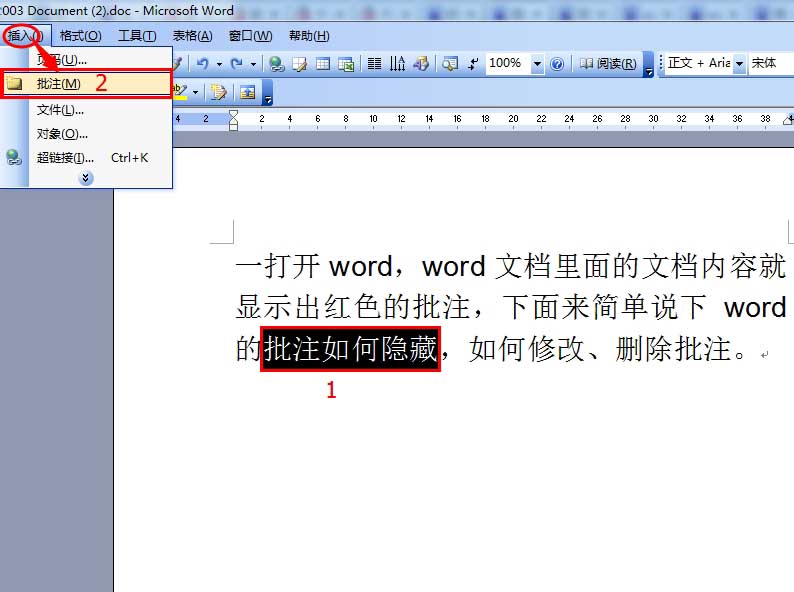Toggle the Show/Hide formatting marks icon
Image resolution: width=794 pixels, height=592 pixels.
tap(473, 64)
